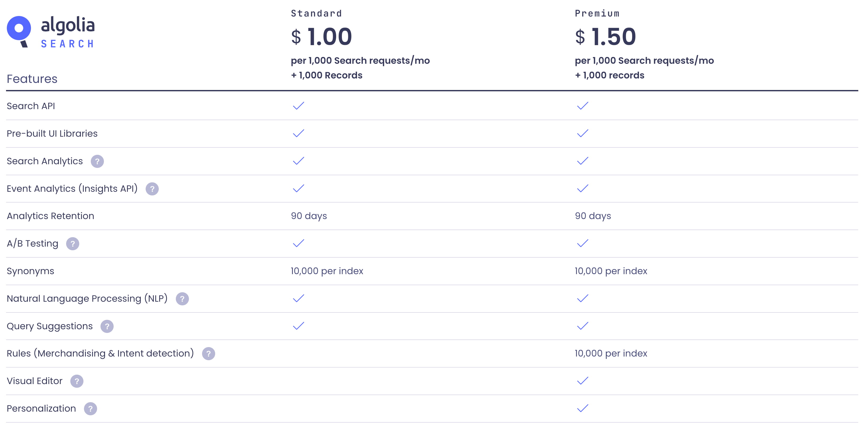The height and width of the screenshot is (425, 868).
Task: Select the Premium plan heading
Action: coord(597,13)
